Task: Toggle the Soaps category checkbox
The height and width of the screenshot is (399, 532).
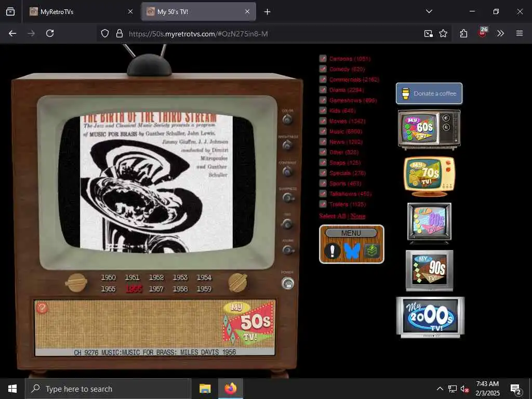Action: pyautogui.click(x=323, y=163)
